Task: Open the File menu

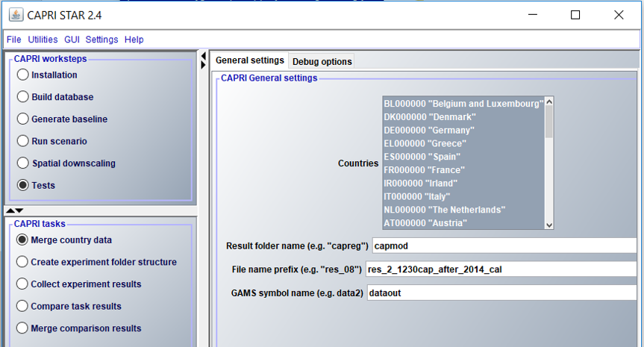Action: (x=13, y=40)
